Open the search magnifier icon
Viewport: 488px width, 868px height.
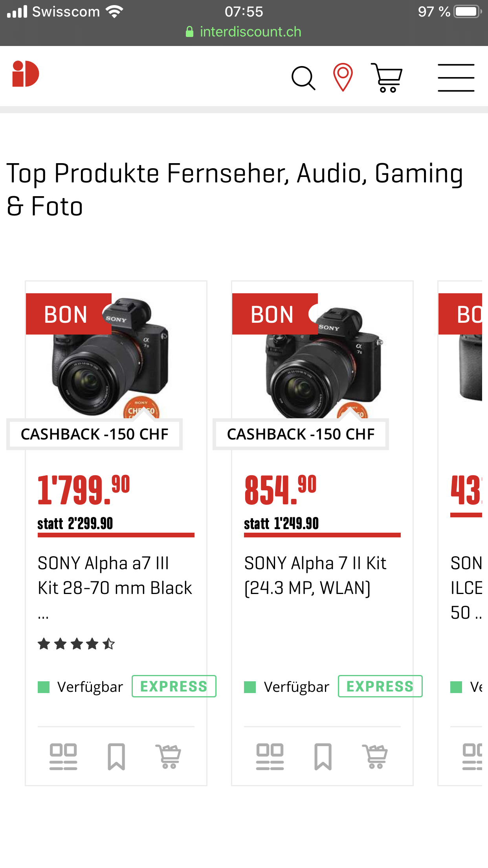point(303,78)
